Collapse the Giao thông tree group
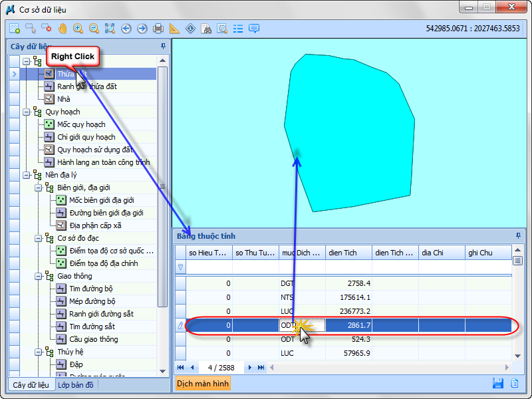The image size is (532, 399). (39, 276)
